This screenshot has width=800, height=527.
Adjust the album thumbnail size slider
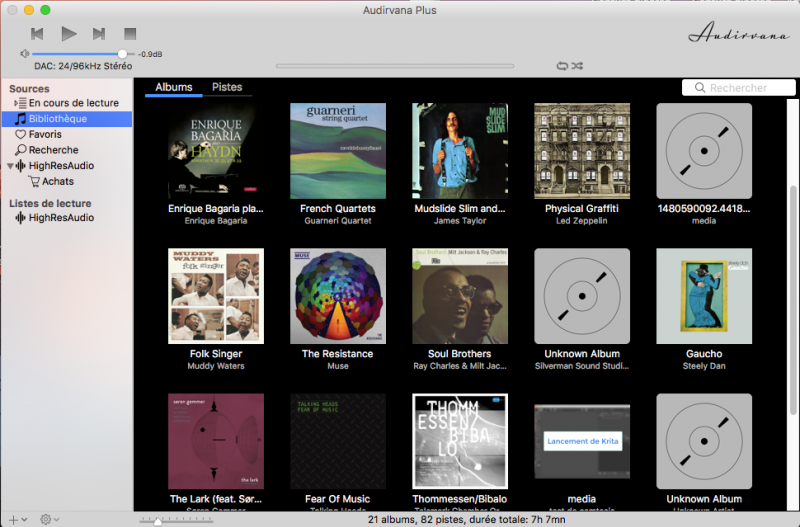click(x=158, y=521)
